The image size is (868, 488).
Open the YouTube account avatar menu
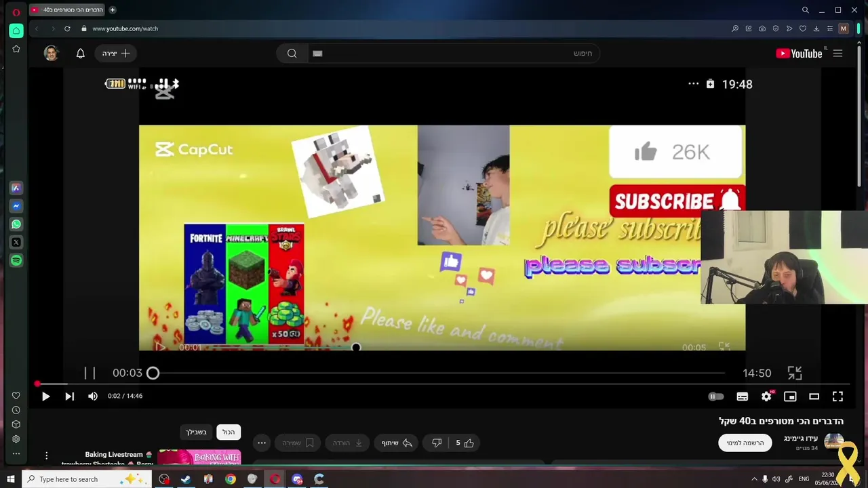51,54
